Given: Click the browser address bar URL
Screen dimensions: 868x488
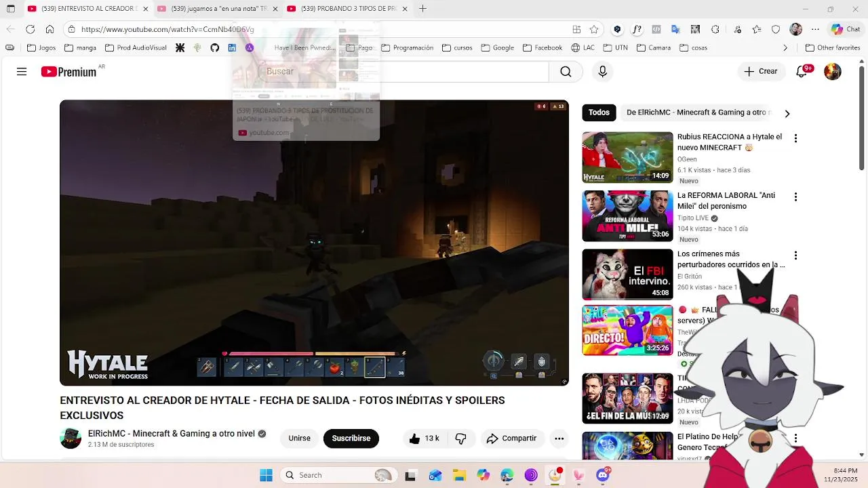Looking at the screenshot, I should pos(167,29).
